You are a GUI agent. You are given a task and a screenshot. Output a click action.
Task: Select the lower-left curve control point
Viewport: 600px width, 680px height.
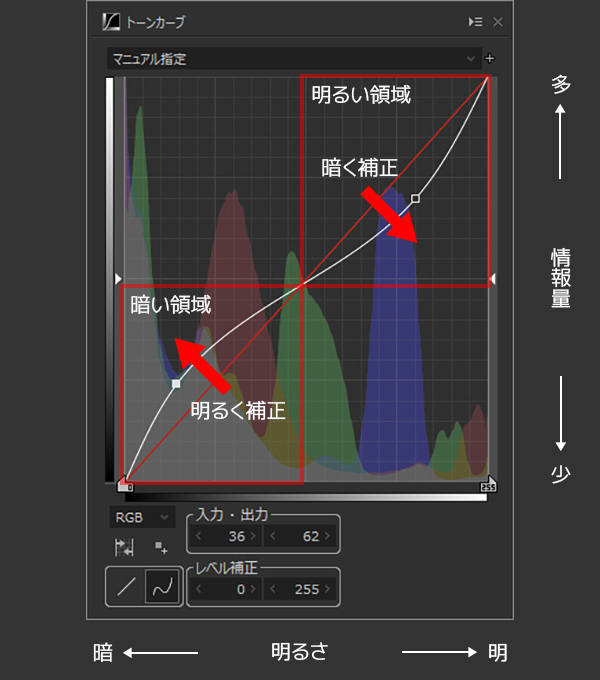pyautogui.click(x=176, y=384)
